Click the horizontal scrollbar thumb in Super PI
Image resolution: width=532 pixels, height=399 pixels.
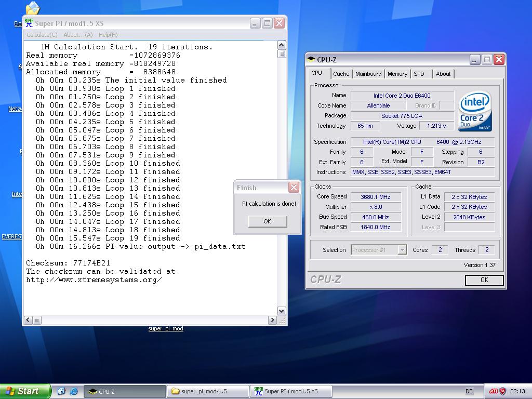[x=37, y=320]
